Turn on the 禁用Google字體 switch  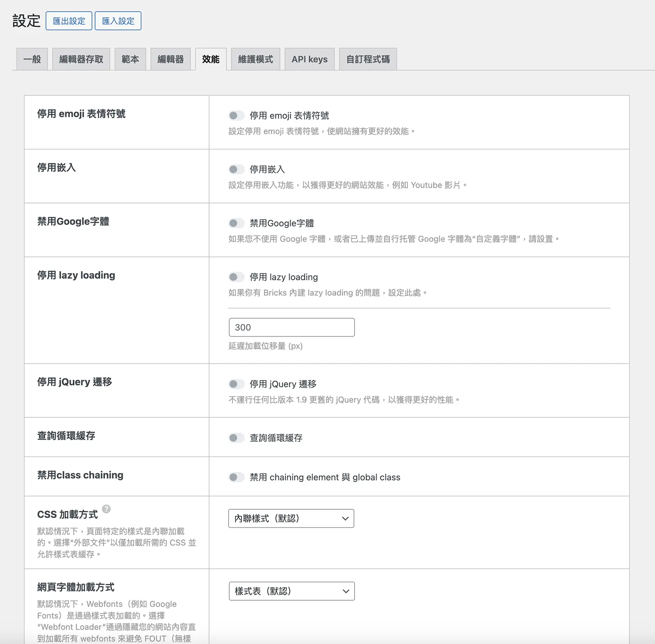[x=236, y=223]
